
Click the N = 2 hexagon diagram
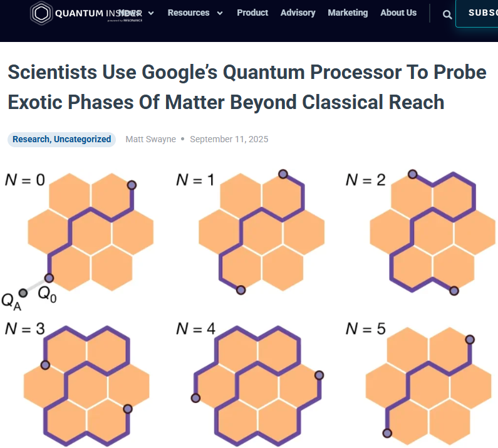432,232
